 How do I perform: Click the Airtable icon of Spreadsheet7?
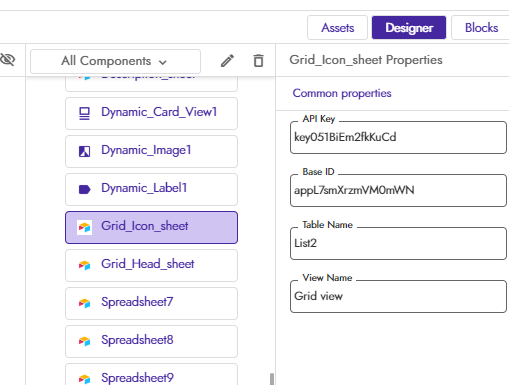pos(84,303)
